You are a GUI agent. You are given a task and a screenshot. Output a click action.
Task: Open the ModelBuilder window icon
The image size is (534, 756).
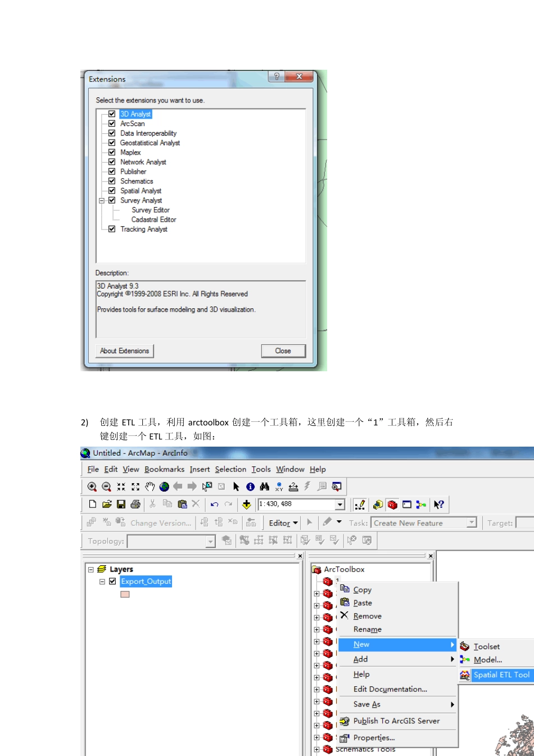pyautogui.click(x=421, y=505)
